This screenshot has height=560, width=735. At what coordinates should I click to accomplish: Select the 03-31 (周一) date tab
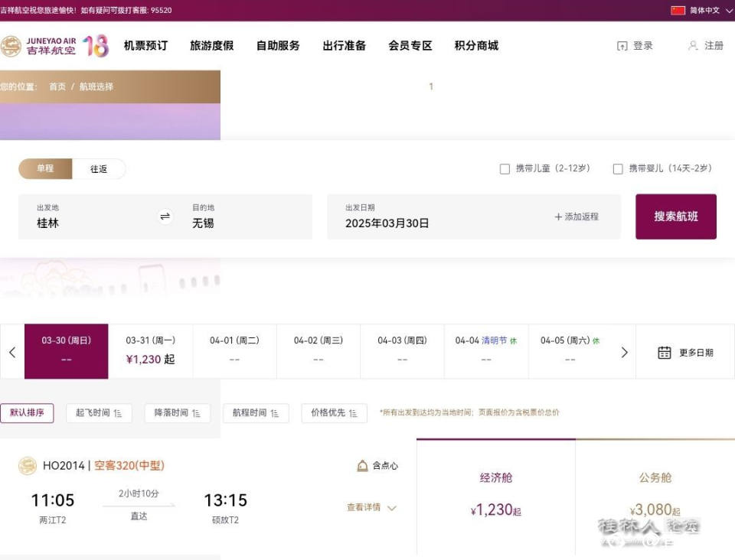[150, 351]
